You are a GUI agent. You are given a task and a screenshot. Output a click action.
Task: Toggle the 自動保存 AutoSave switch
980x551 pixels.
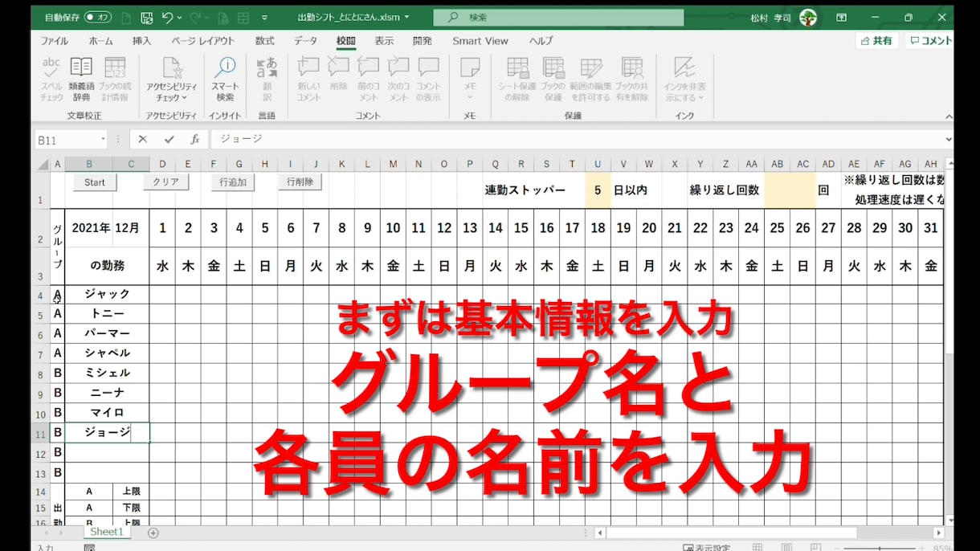pyautogui.click(x=98, y=17)
